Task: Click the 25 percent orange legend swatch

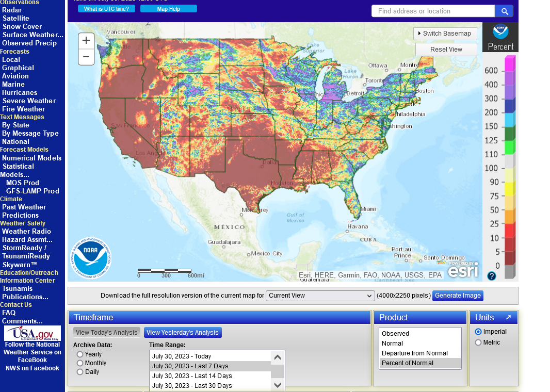Action: pyautogui.click(x=510, y=217)
